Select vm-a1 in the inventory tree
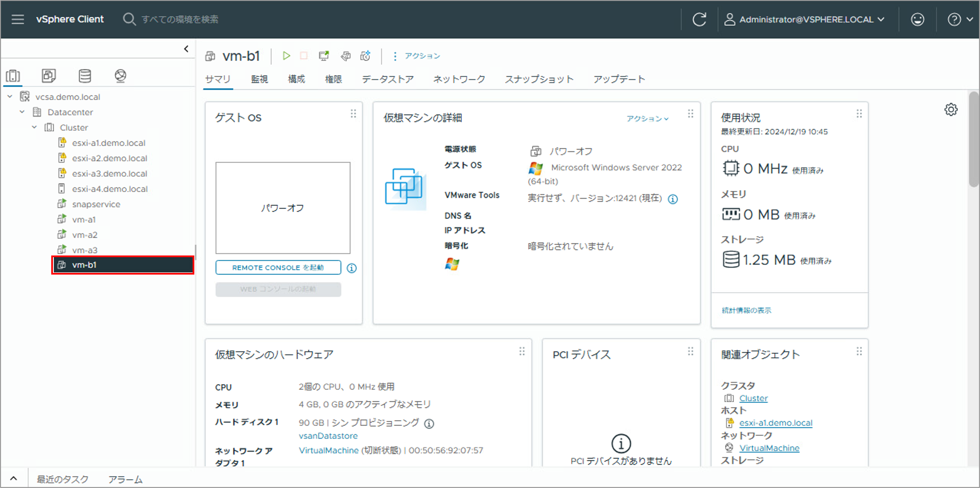 tap(84, 219)
